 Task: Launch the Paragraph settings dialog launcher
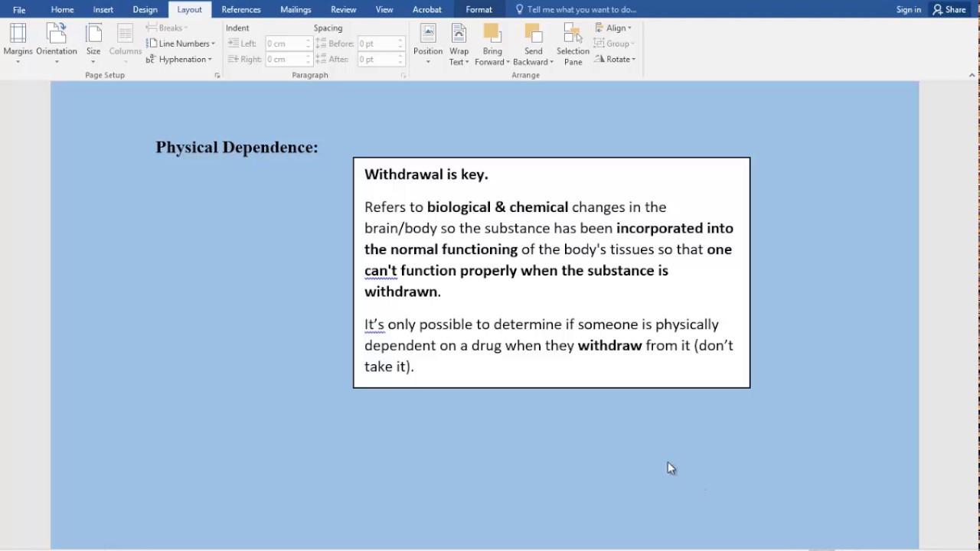[x=403, y=75]
